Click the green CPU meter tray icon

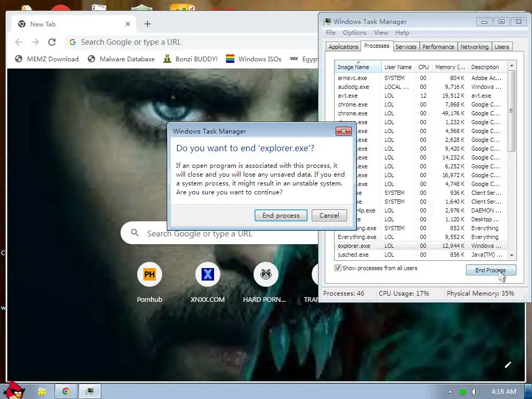point(463,392)
